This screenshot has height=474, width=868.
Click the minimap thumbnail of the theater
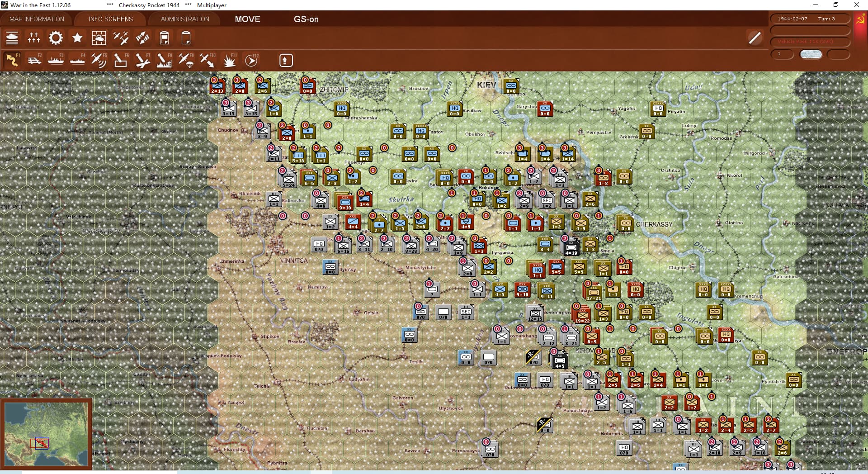click(46, 434)
